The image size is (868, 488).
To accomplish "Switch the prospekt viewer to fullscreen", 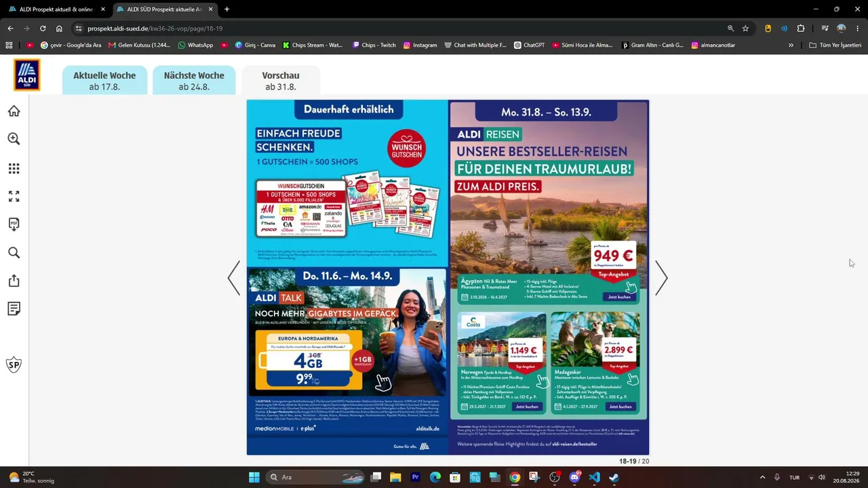I will click(14, 197).
